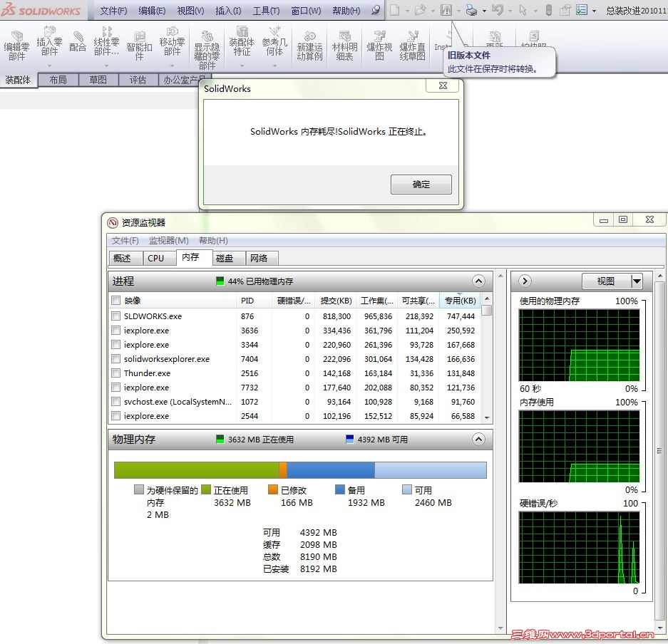Click the 评估 ribbon tab

point(138,80)
